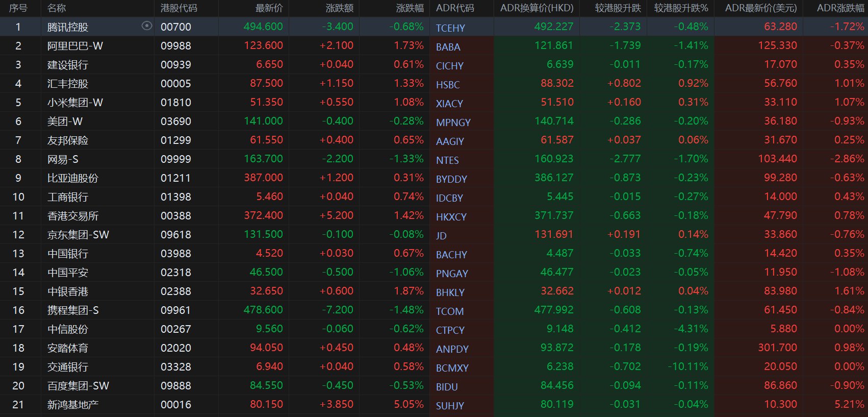Click ADR code PNGAY
The image size is (868, 417).
point(452,274)
